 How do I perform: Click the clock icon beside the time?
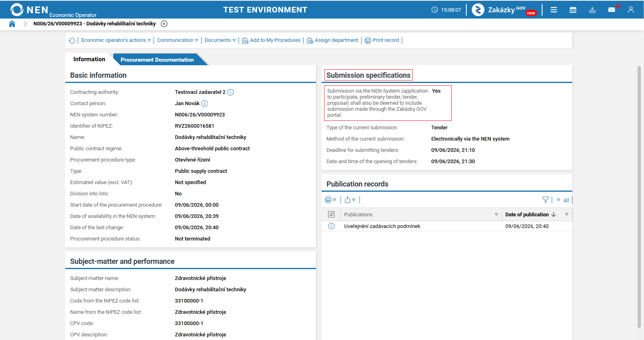pyautogui.click(x=434, y=10)
